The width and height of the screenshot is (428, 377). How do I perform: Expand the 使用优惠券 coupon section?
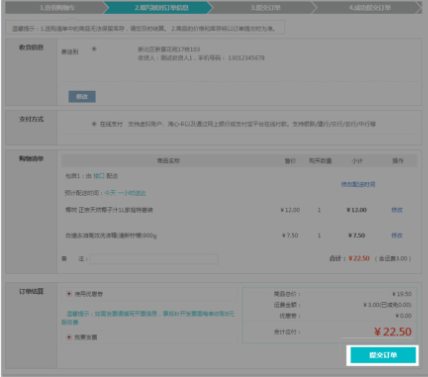(x=69, y=294)
